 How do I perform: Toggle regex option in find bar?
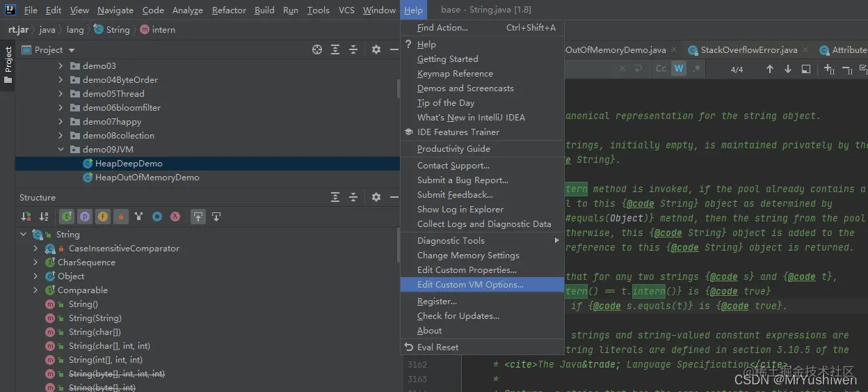(x=697, y=68)
